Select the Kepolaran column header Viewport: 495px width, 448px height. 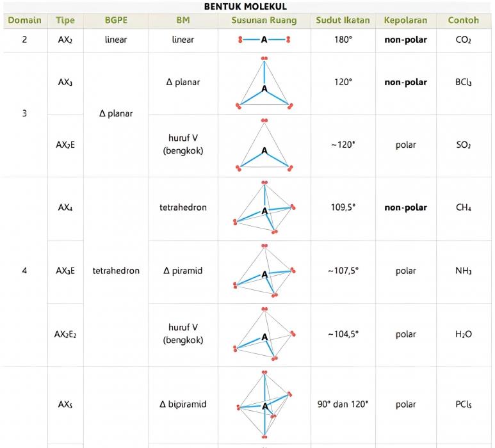(405, 20)
